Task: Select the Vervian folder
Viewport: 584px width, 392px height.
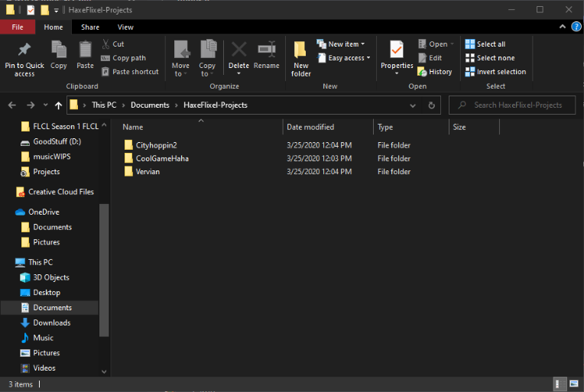Action: [x=148, y=172]
